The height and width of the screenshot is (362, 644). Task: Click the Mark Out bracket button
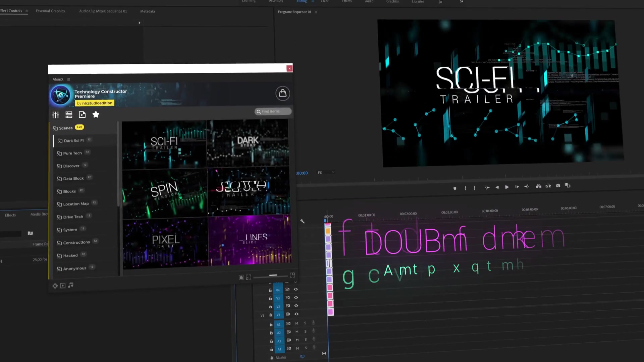click(475, 188)
